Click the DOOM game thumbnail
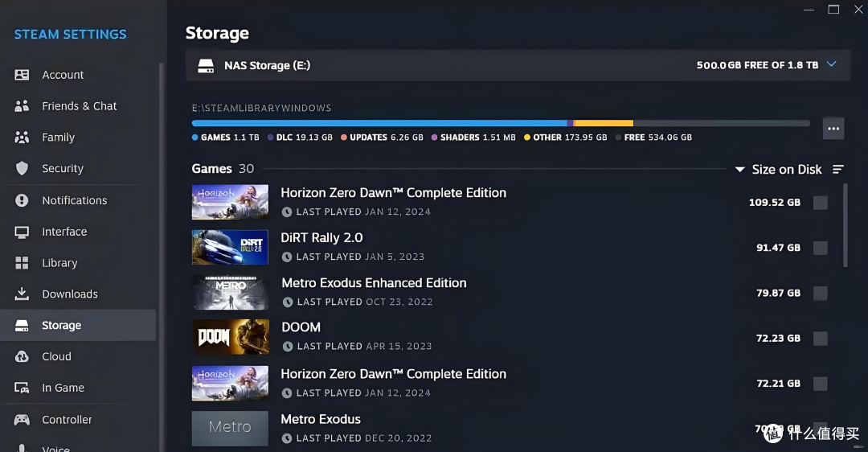Image resolution: width=868 pixels, height=452 pixels. point(231,337)
